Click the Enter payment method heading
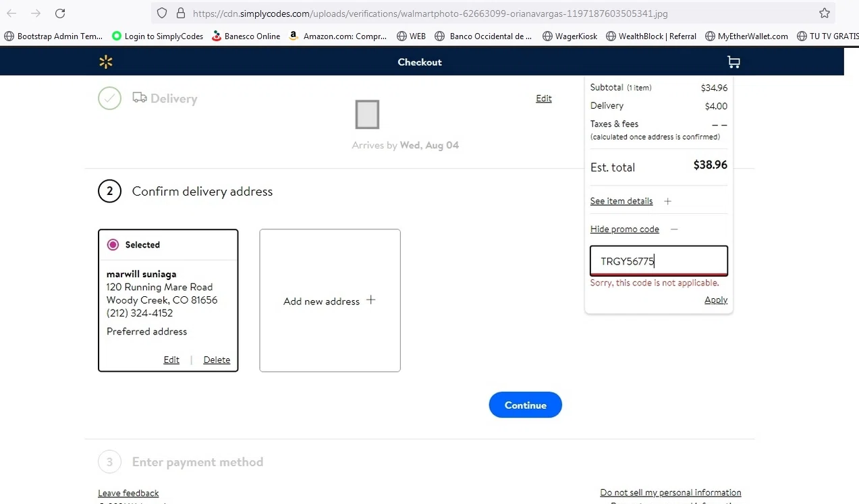Image resolution: width=859 pixels, height=504 pixels. point(198,462)
